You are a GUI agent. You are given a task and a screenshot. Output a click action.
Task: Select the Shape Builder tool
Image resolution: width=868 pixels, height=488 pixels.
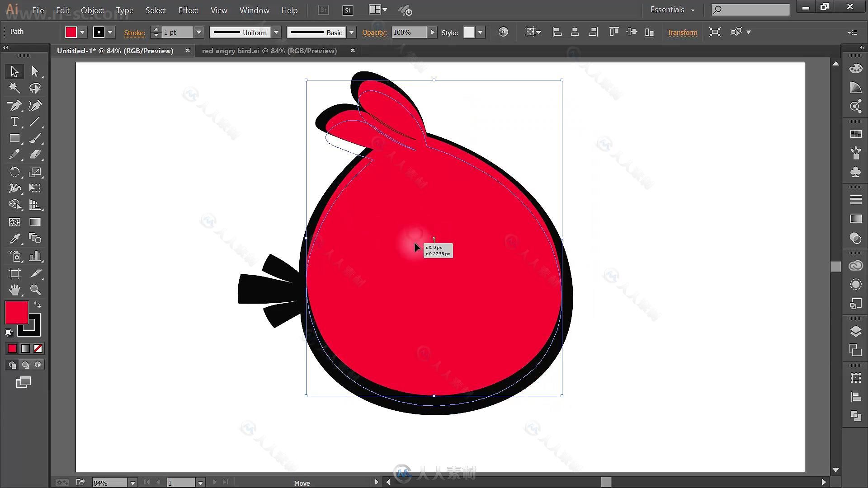(x=14, y=205)
